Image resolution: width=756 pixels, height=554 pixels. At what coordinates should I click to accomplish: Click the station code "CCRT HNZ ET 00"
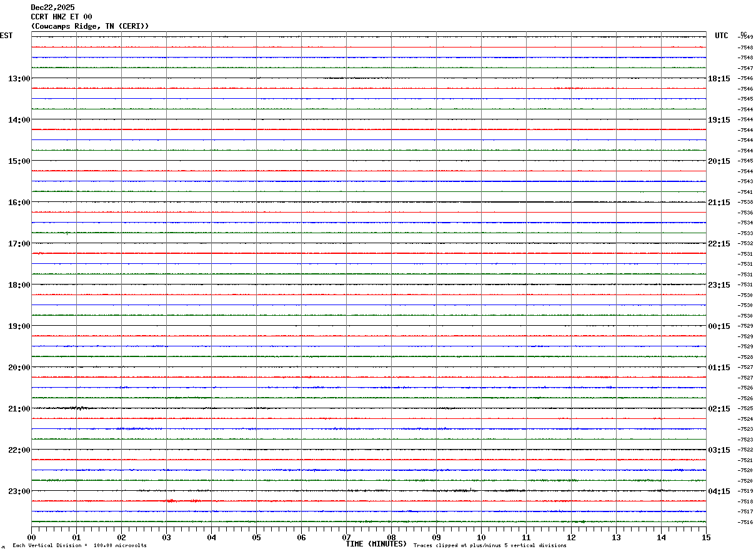click(x=61, y=17)
